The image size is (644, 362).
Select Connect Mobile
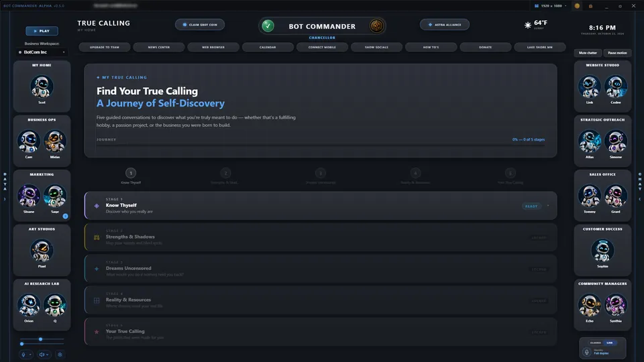pos(322,47)
